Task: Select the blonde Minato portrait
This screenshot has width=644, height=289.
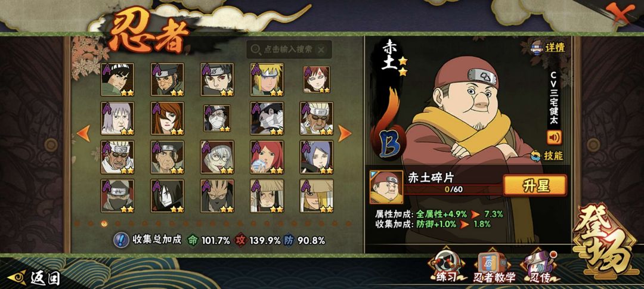Action: point(267,79)
